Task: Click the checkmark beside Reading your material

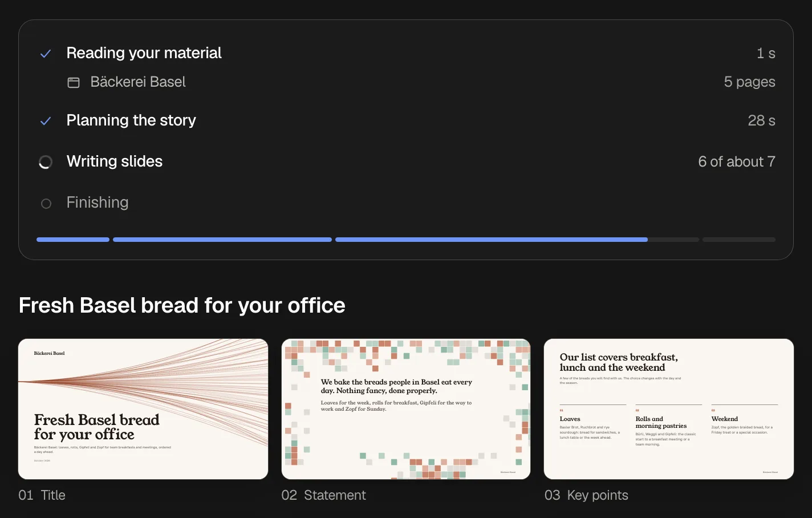Action: (x=46, y=54)
